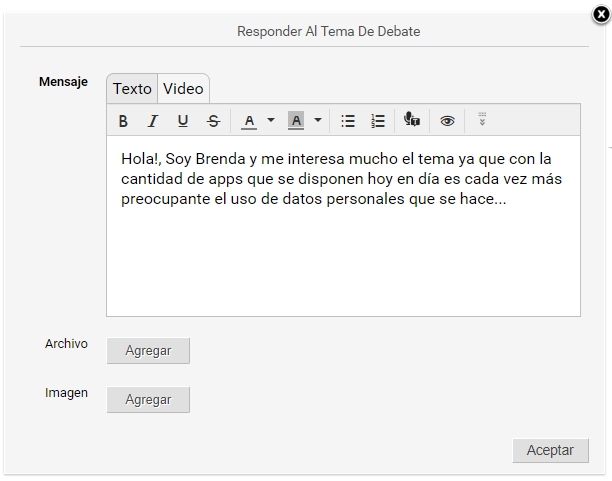Image resolution: width=612 pixels, height=481 pixels.
Task: Click the text color A swatch
Action: (x=249, y=121)
